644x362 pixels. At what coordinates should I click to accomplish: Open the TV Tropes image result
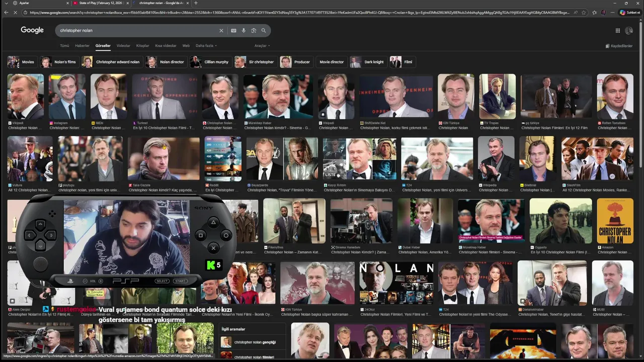[x=497, y=97]
